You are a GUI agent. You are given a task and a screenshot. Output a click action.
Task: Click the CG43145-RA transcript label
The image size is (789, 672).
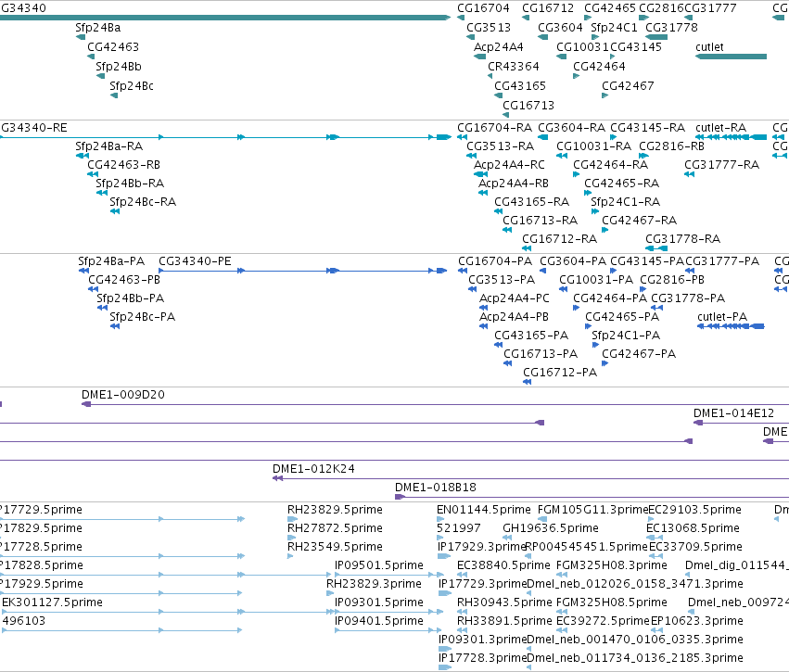[x=647, y=128]
